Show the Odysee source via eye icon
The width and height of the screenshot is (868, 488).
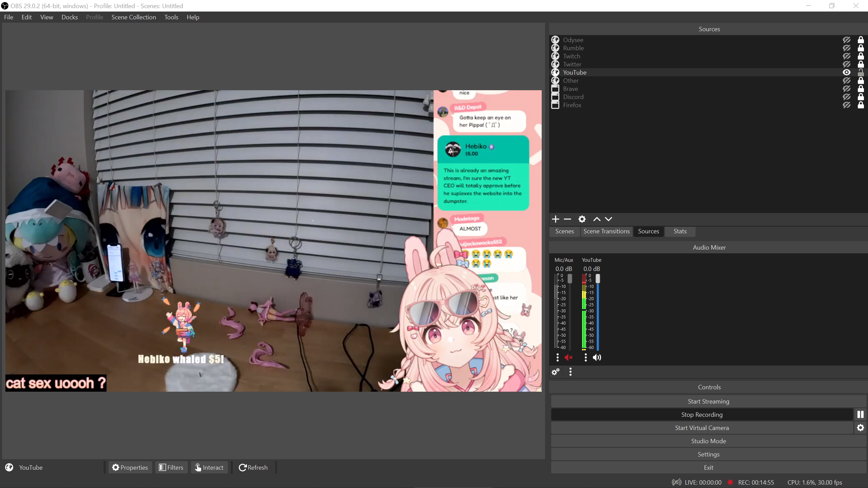click(847, 40)
